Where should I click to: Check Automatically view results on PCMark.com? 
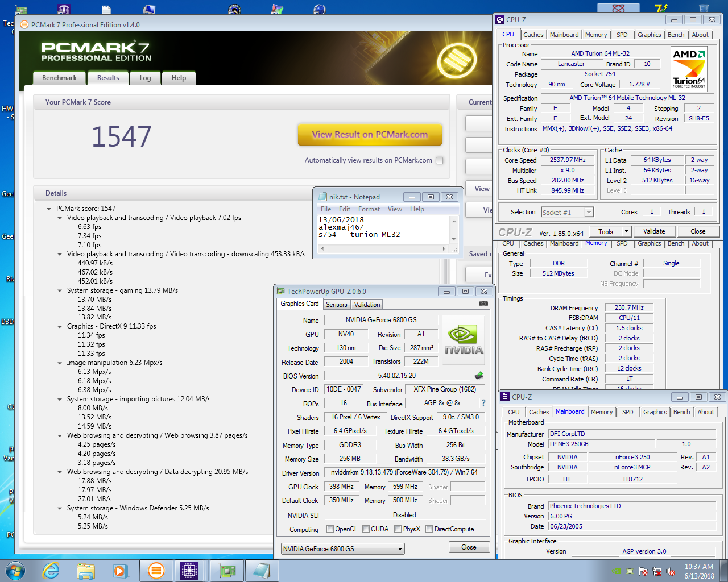[439, 160]
